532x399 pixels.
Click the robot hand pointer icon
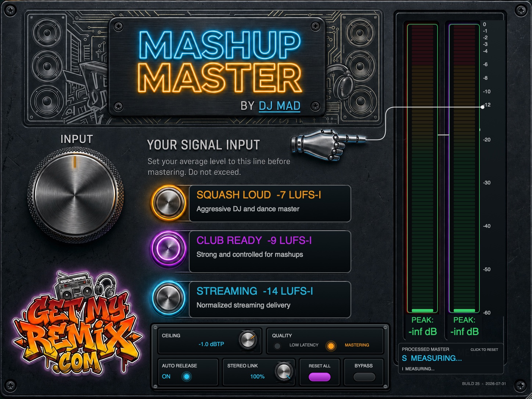[328, 144]
